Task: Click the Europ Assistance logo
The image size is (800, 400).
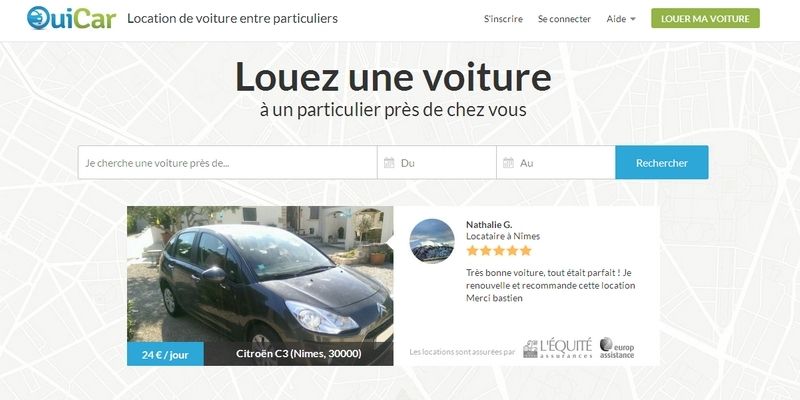Action: [617, 348]
